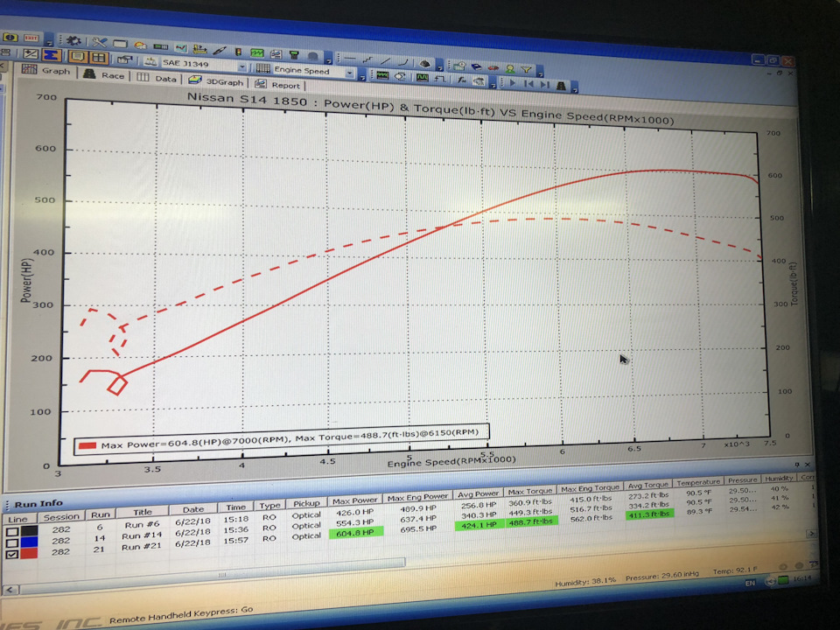Enable the checkbox for Run #6

[11, 532]
